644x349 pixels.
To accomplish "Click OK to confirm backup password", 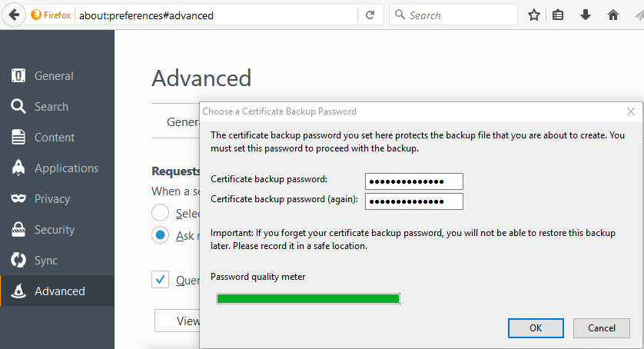I will point(536,328).
